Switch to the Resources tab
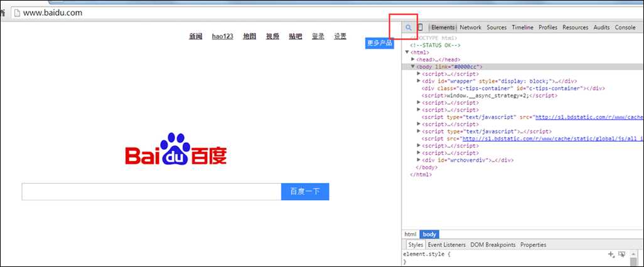This screenshot has width=644, height=267. tap(576, 28)
